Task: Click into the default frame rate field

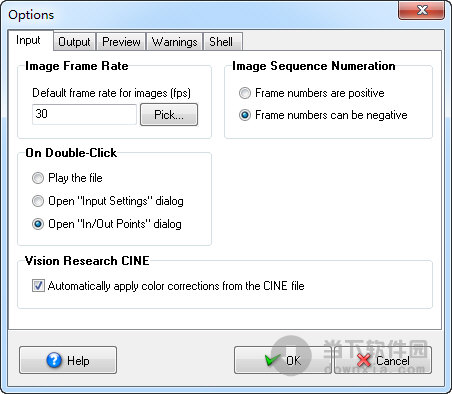Action: pos(84,114)
